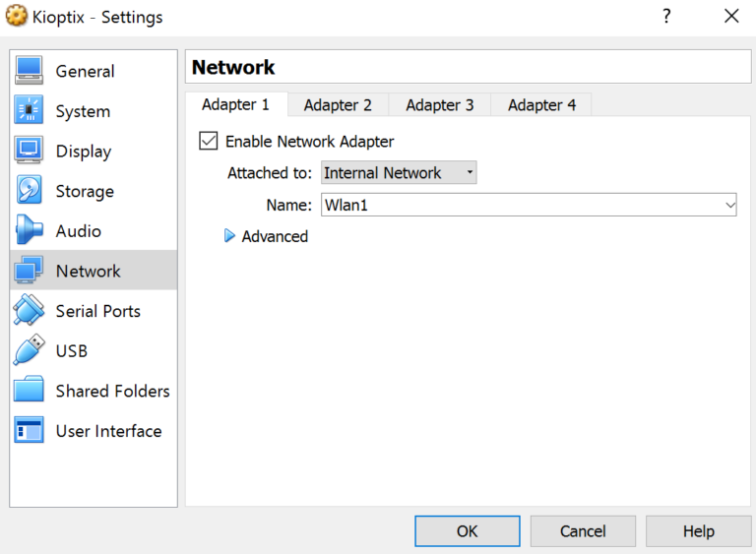Click the USB plug icon
Screen dimensions: 756x554
[29, 350]
